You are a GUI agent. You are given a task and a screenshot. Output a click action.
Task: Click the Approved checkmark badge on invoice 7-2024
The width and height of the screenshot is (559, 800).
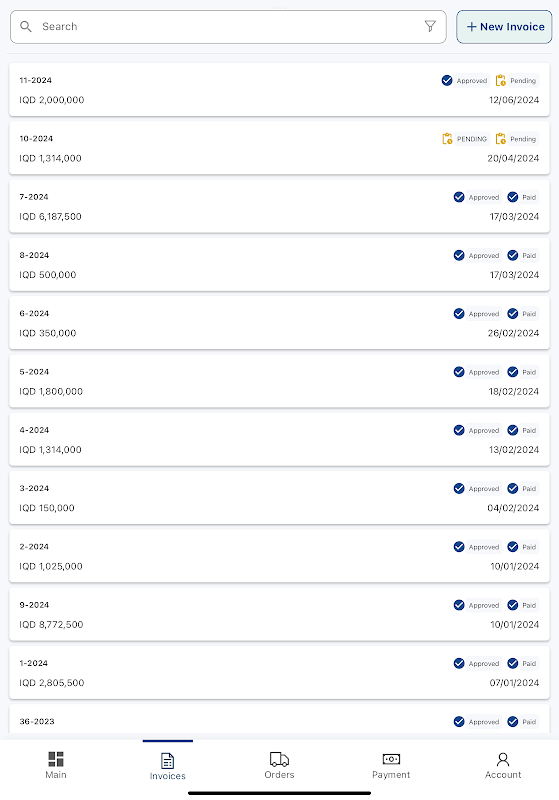click(x=476, y=197)
